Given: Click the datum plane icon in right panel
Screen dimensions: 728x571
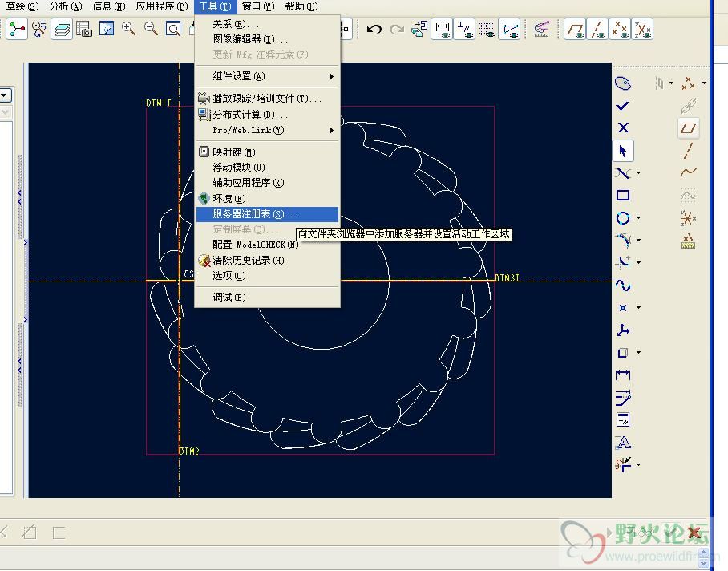Looking at the screenshot, I should click(688, 128).
